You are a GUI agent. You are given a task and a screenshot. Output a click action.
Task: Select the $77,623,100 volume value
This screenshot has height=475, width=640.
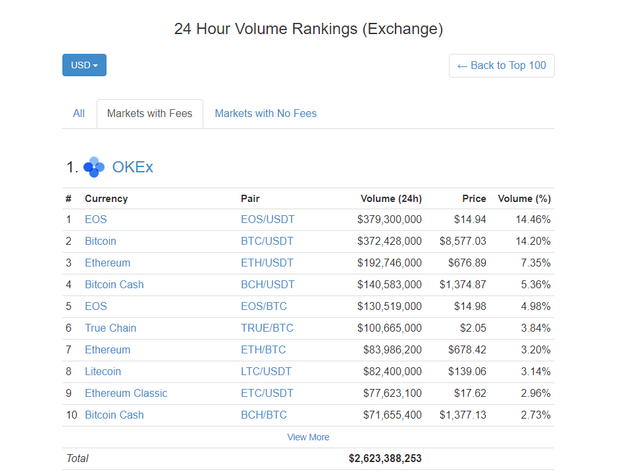pyautogui.click(x=393, y=393)
